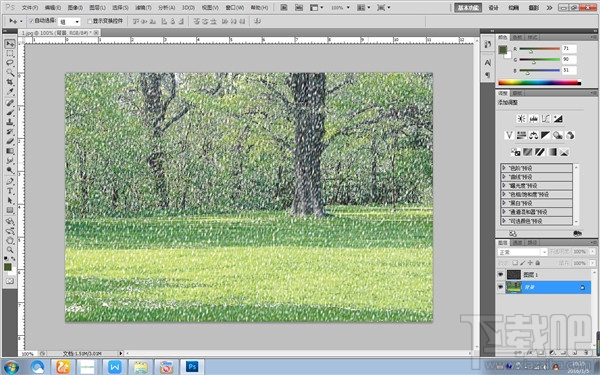The height and width of the screenshot is (375, 600).
Task: Select the Hand tool
Action: pyautogui.click(x=10, y=241)
